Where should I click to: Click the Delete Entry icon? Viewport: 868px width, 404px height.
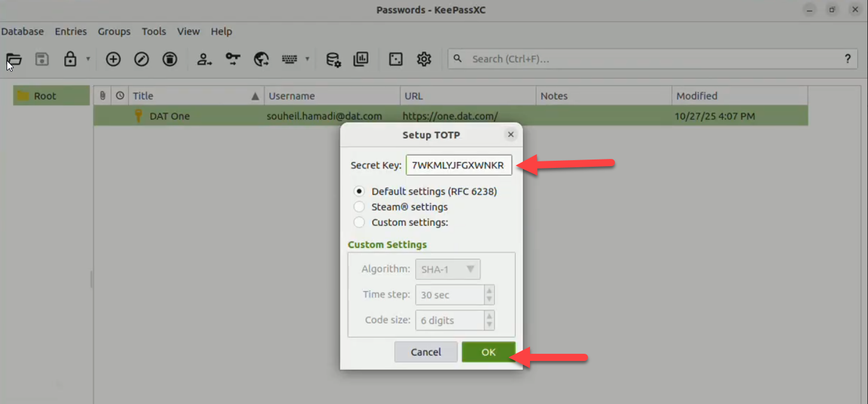point(170,59)
